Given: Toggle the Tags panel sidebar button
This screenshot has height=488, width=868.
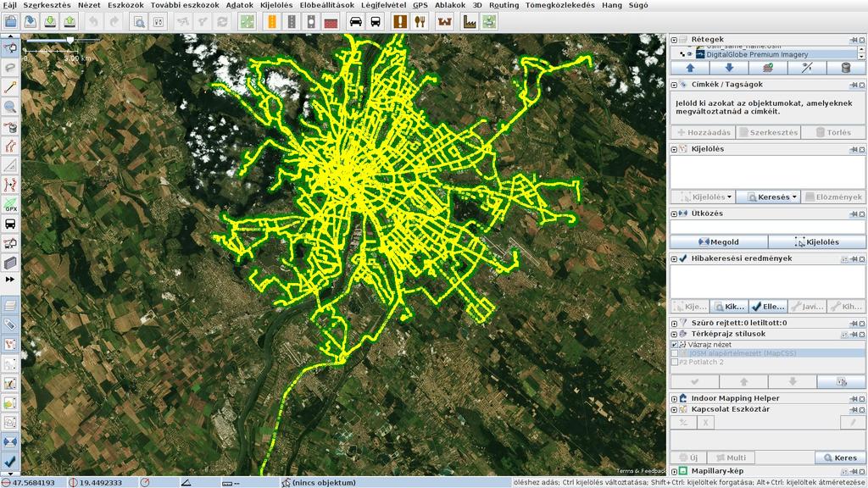Looking at the screenshot, I should point(10,324).
